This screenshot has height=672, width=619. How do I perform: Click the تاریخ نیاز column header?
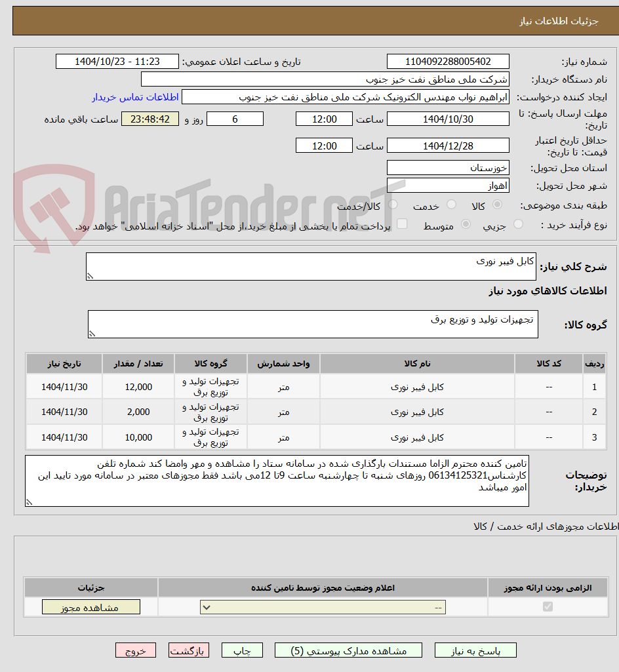64,363
